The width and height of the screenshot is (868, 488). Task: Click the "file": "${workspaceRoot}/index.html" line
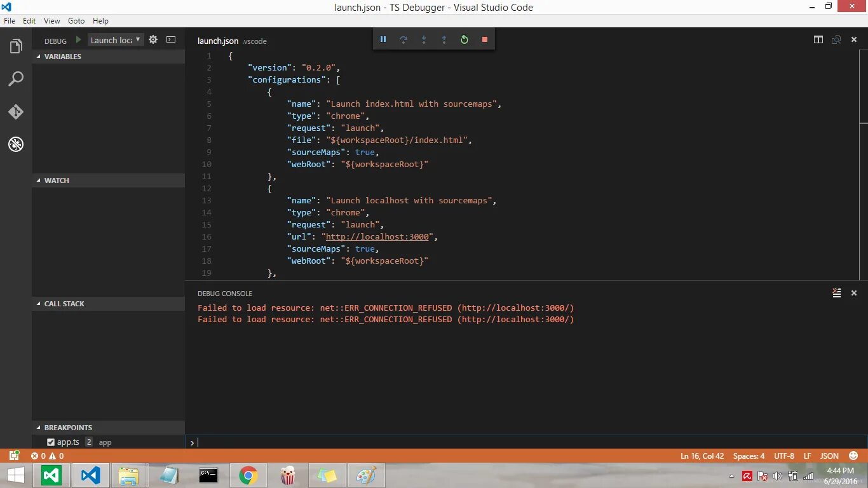(x=379, y=140)
